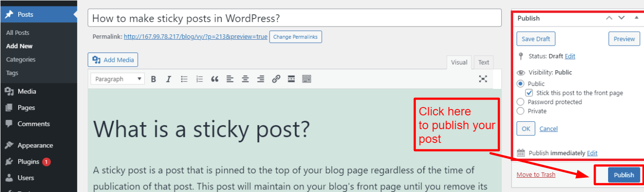The width and height of the screenshot is (644, 192).
Task: Open Tags submenu item
Action: 12,73
